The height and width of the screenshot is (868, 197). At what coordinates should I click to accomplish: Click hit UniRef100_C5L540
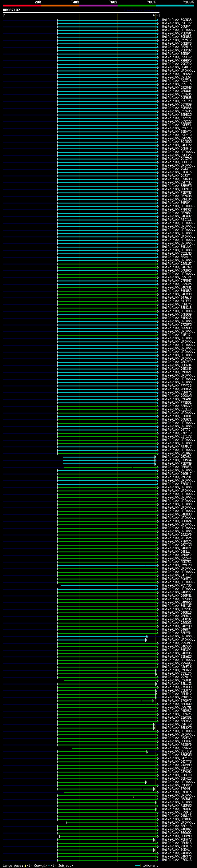(x=177, y=694)
